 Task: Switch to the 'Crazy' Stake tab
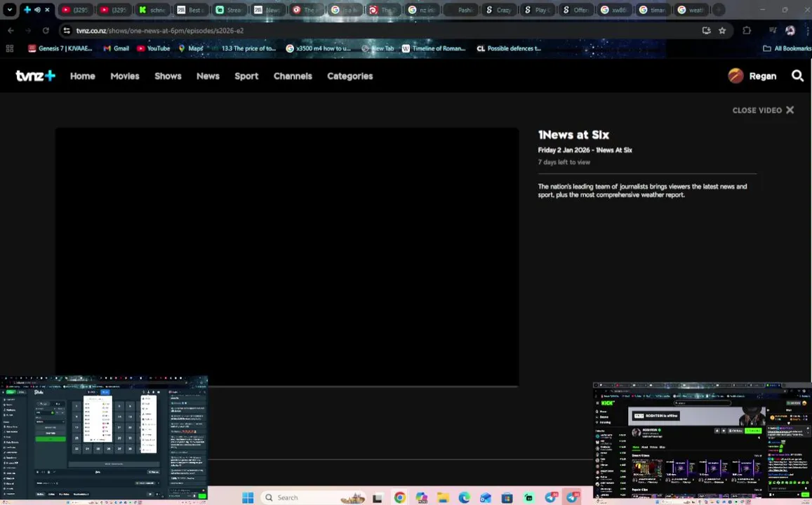coord(499,10)
